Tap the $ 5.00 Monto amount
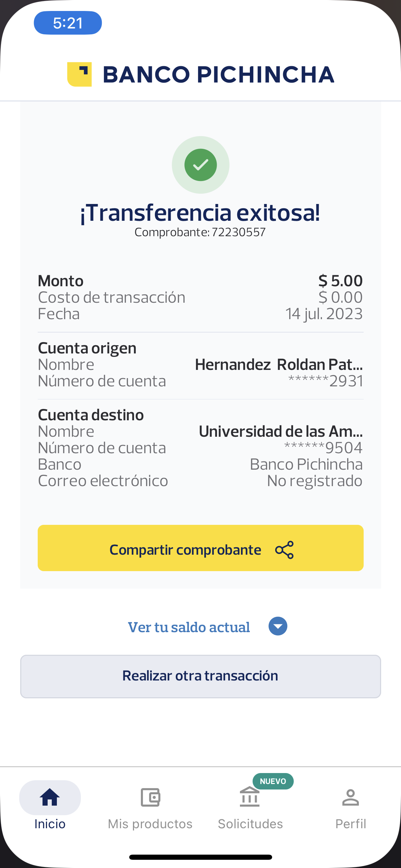The width and height of the screenshot is (401, 868). (340, 281)
